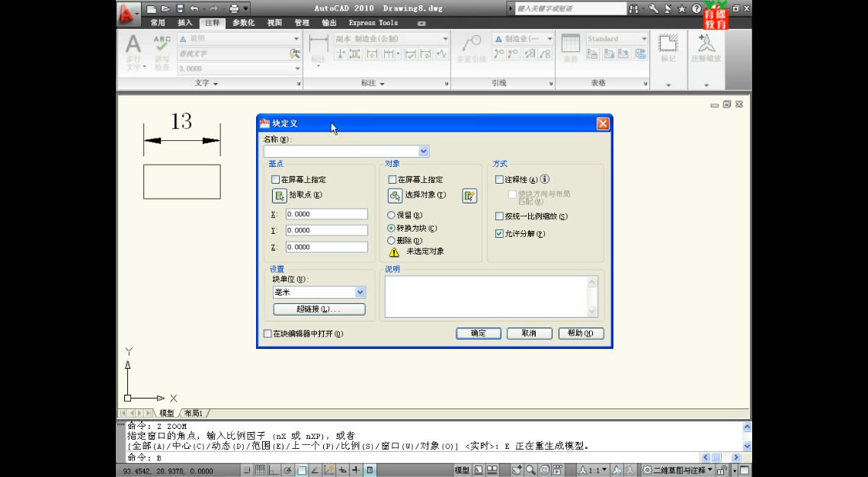Image resolution: width=868 pixels, height=477 pixels.
Task: Click the Spell Check (拼写检查) ABC tool
Action: coord(162,52)
